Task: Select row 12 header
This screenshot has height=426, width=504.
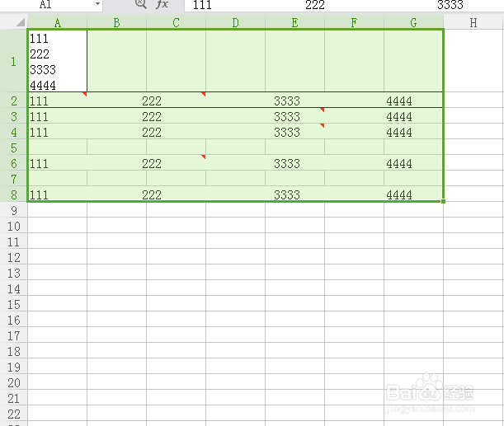Action: pos(13,257)
